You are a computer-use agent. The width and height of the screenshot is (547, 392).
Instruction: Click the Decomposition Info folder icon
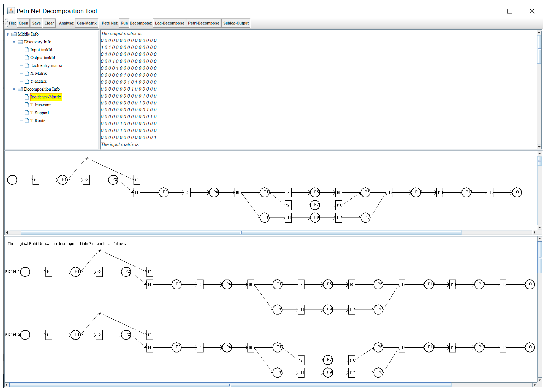point(21,89)
